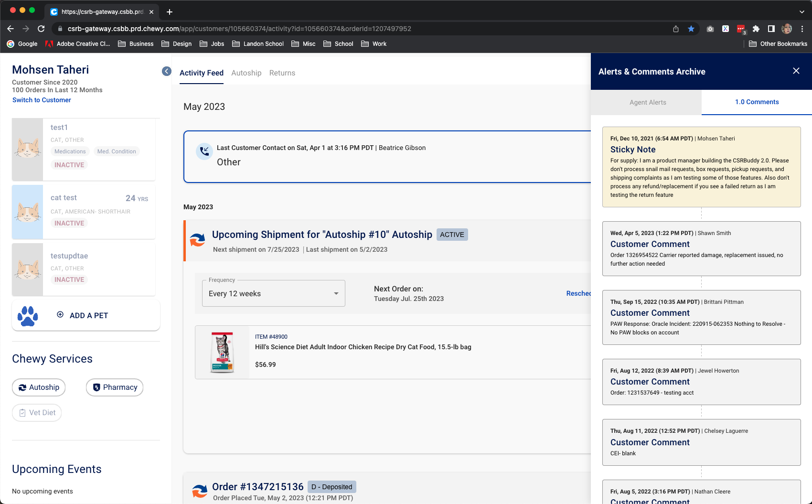Click the blue X extension icon
Screen dimensions: 812x504
point(726,29)
